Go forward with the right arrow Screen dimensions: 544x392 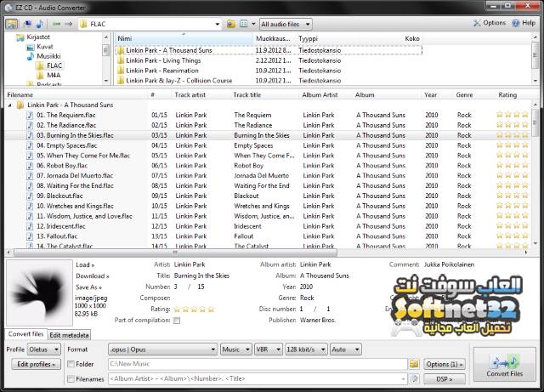(69, 24)
